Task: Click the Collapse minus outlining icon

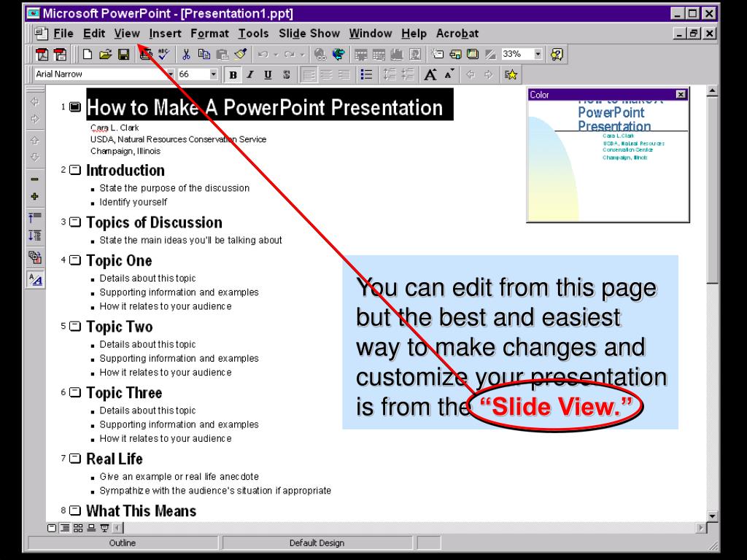Action: pos(35,179)
